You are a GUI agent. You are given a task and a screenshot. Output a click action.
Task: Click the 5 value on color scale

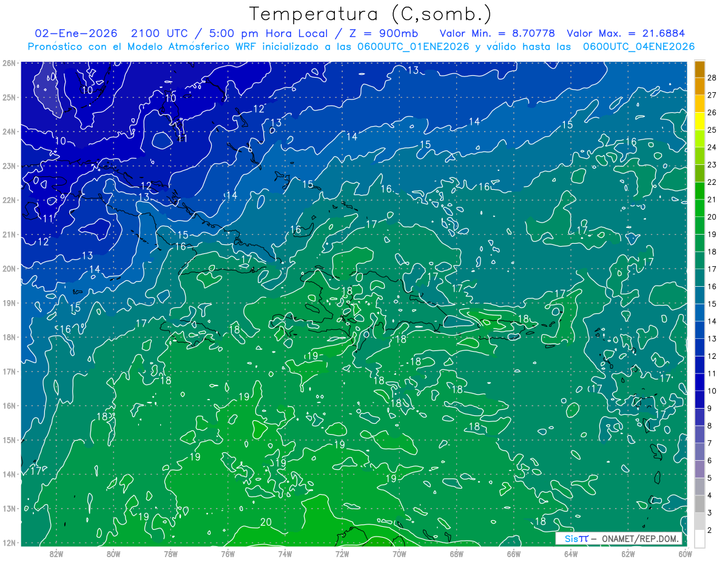(710, 478)
